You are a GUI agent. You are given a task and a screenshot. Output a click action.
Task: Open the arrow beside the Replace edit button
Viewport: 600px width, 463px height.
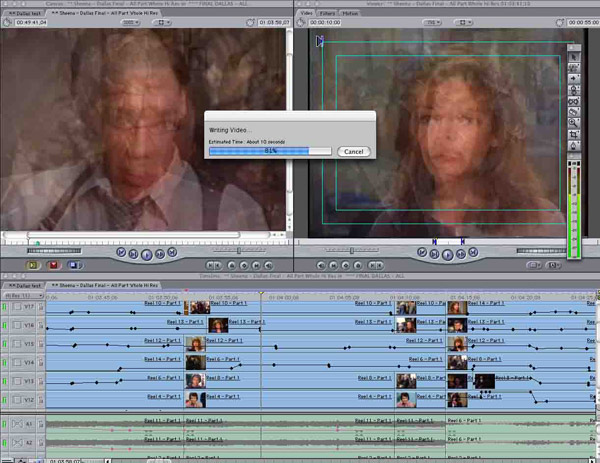(81, 265)
